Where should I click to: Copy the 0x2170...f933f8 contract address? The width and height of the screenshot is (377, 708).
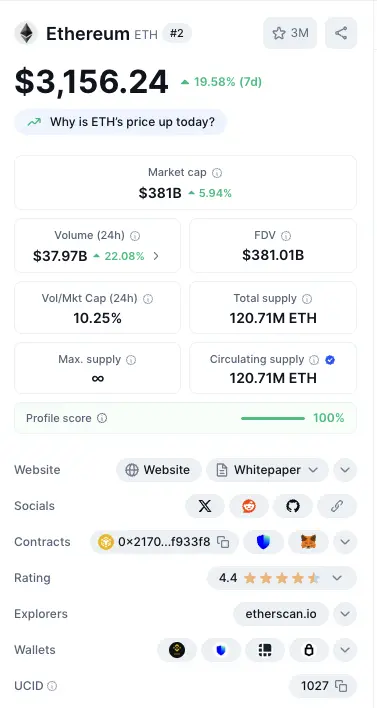(223, 542)
